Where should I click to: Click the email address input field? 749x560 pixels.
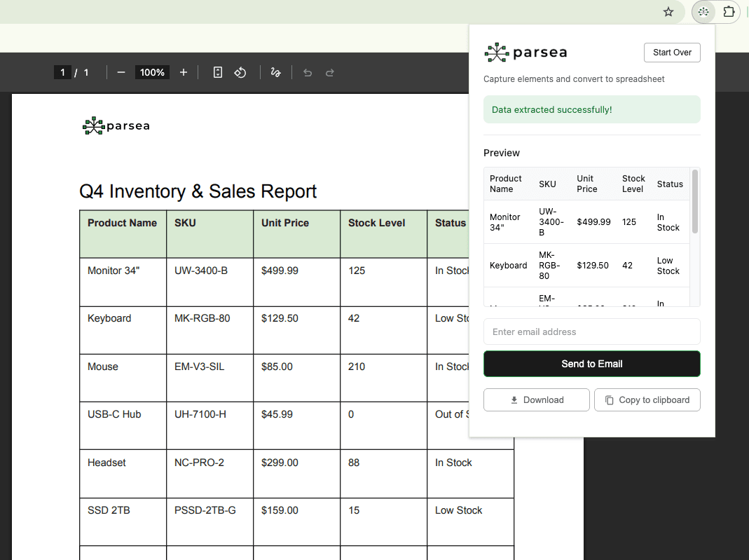click(591, 331)
